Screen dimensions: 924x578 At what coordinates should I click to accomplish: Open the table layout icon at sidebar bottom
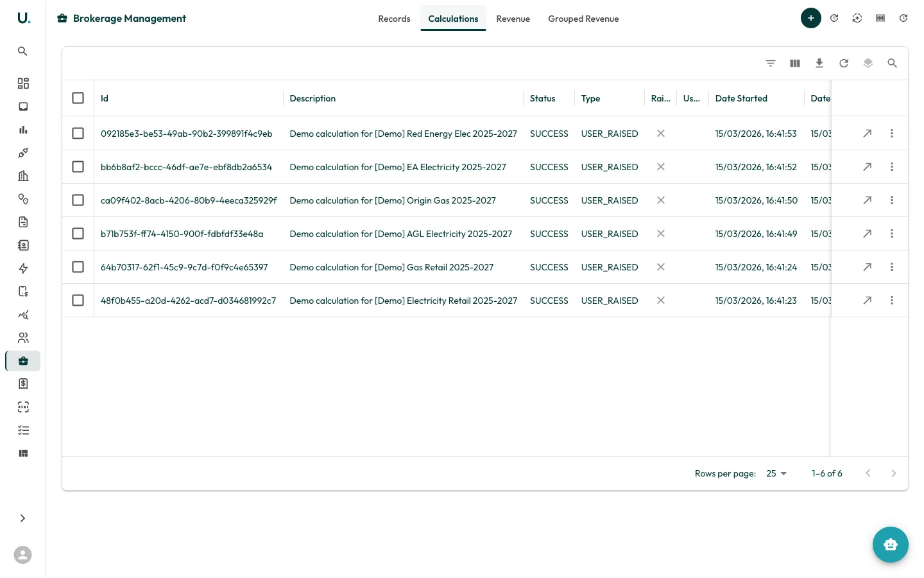[x=23, y=453]
